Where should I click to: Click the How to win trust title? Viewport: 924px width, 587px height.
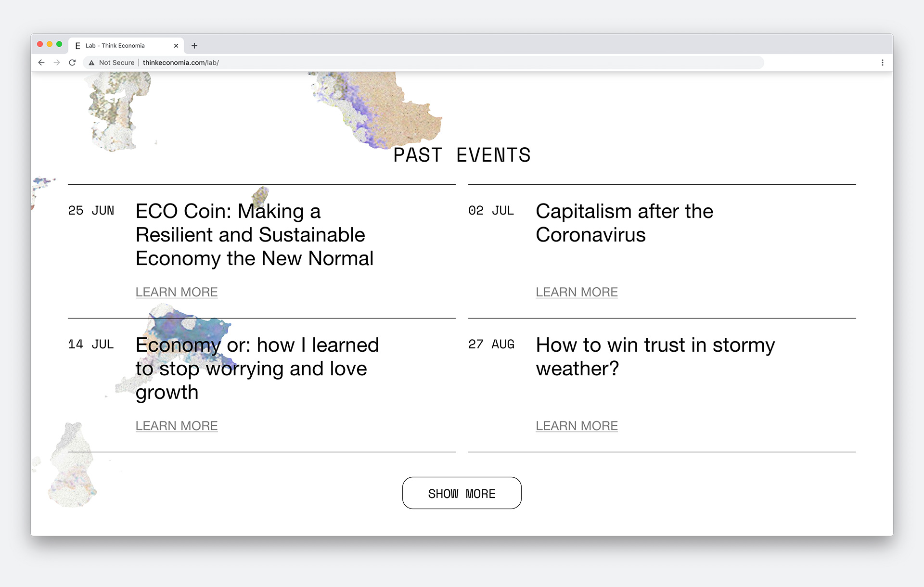coord(655,357)
